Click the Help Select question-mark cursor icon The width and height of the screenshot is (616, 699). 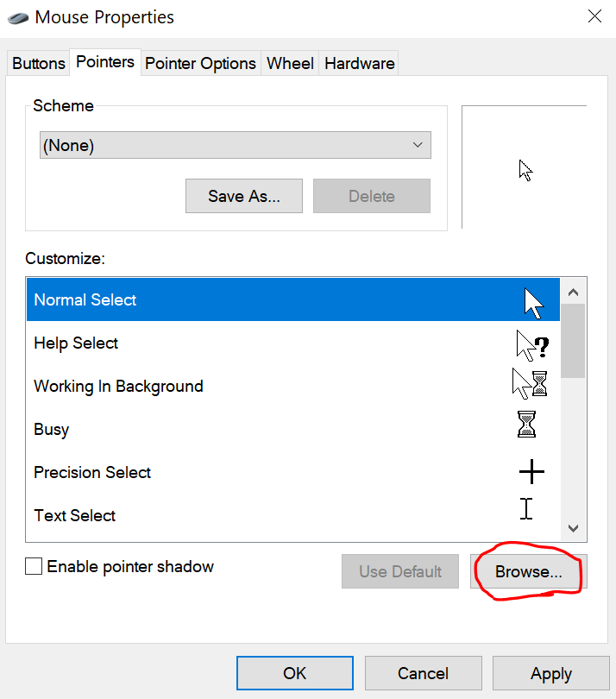coord(531,345)
